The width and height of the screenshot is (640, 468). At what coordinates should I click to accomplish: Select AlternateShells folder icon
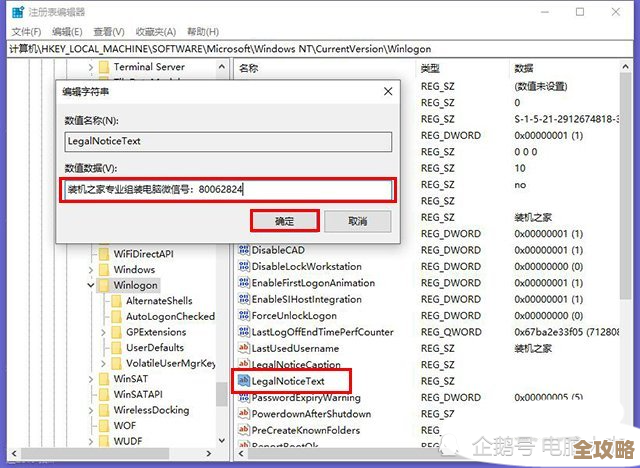click(x=117, y=301)
